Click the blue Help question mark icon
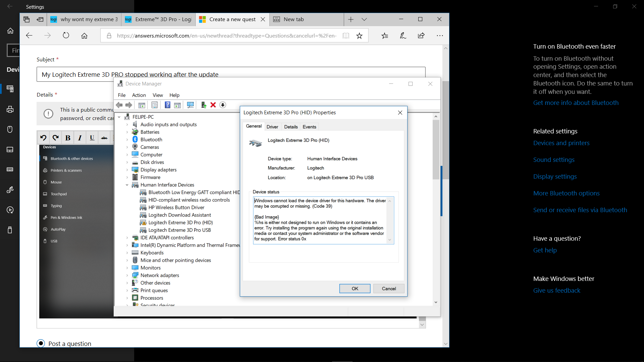644x362 pixels. click(x=167, y=105)
